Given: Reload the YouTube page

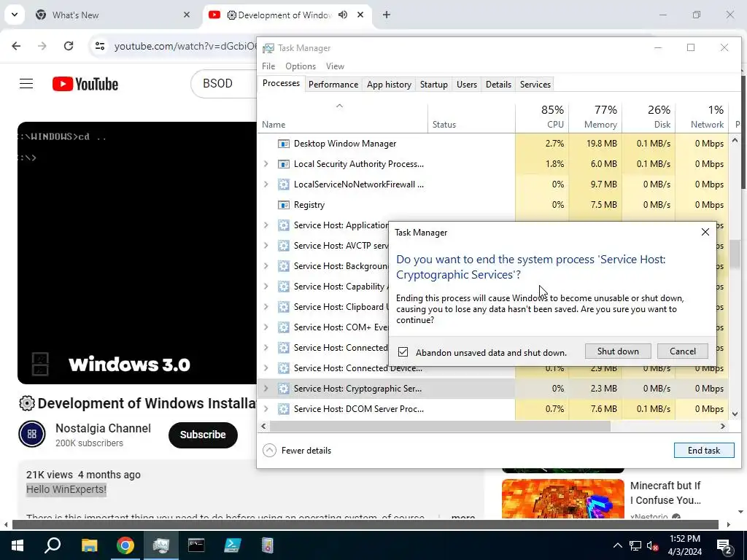Looking at the screenshot, I should (69, 46).
